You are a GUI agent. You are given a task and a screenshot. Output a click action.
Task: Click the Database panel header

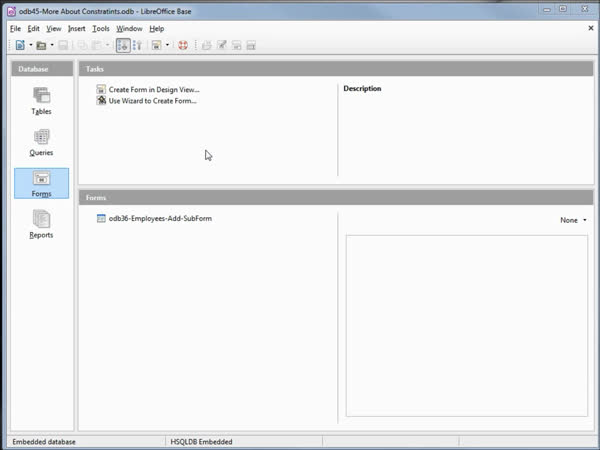coord(42,69)
